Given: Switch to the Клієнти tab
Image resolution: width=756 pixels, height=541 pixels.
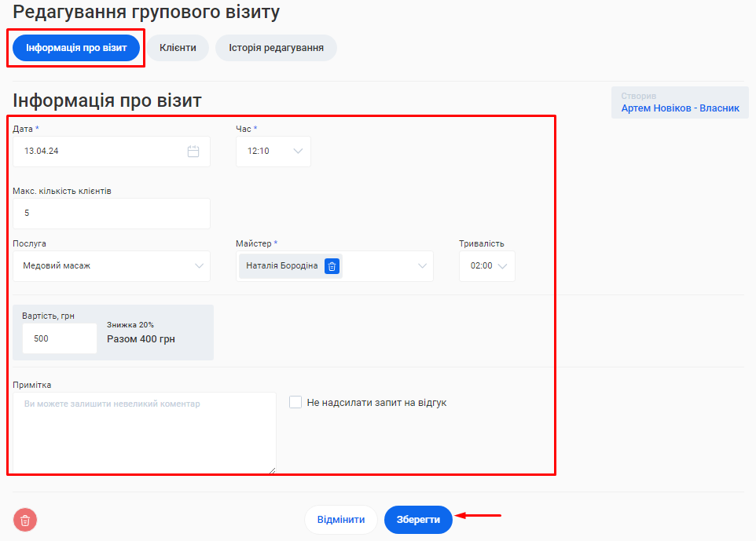Looking at the screenshot, I should tap(178, 48).
